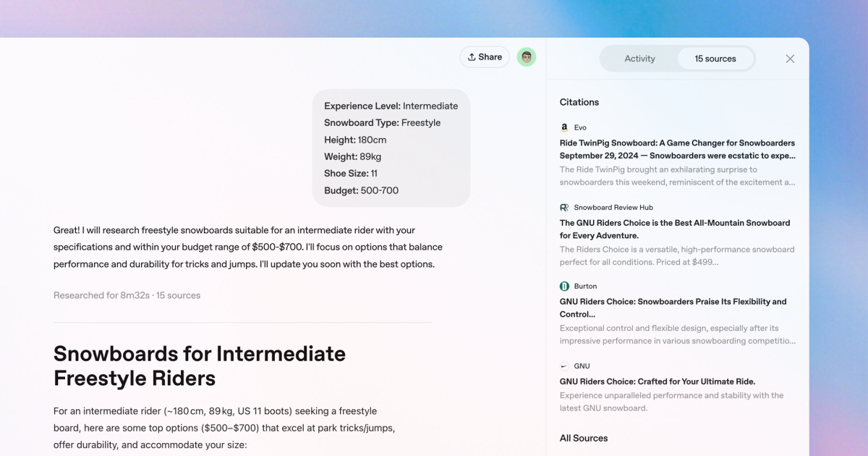Image resolution: width=868 pixels, height=456 pixels.
Task: Open the GNU Riders Choice Best All-Mountain citation
Action: point(675,229)
